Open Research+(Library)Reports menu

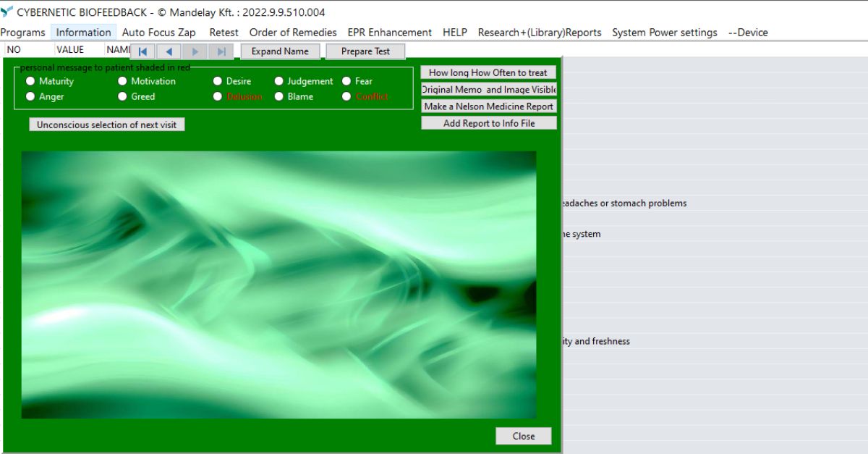coord(539,33)
